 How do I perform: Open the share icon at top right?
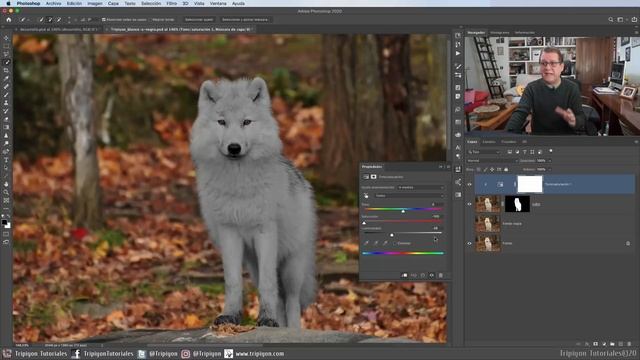(634, 20)
